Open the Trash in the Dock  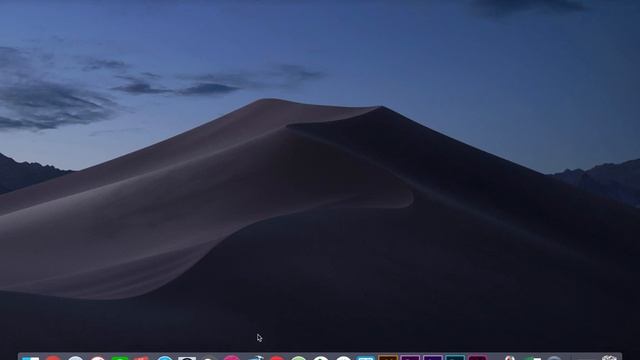tap(609, 358)
